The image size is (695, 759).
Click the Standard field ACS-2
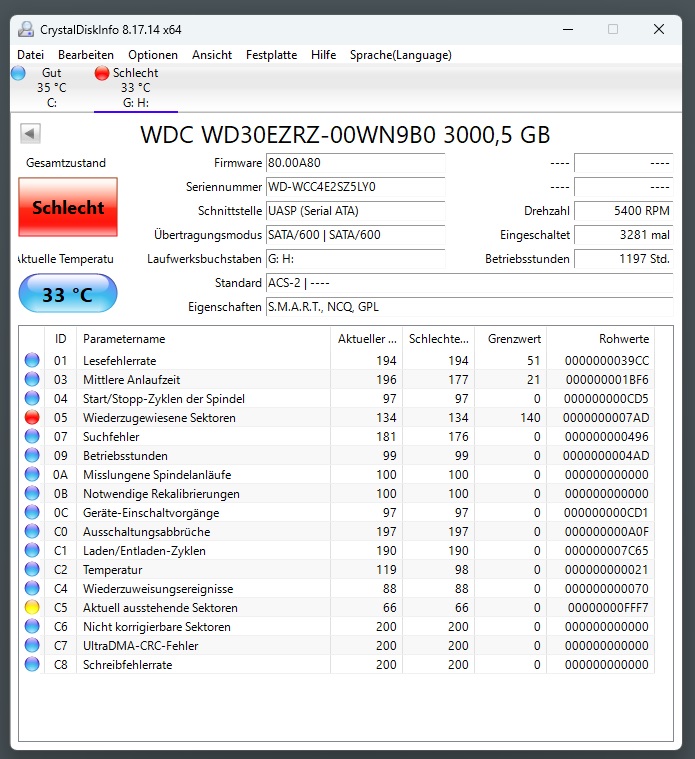[x=469, y=283]
